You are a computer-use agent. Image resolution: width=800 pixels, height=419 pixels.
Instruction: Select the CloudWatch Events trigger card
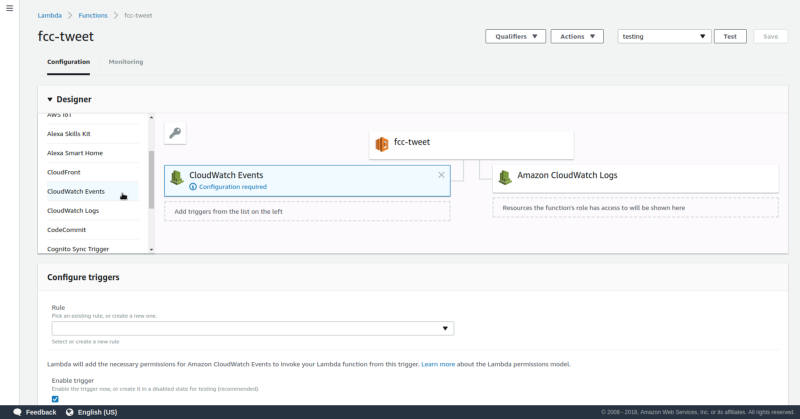pyautogui.click(x=307, y=181)
